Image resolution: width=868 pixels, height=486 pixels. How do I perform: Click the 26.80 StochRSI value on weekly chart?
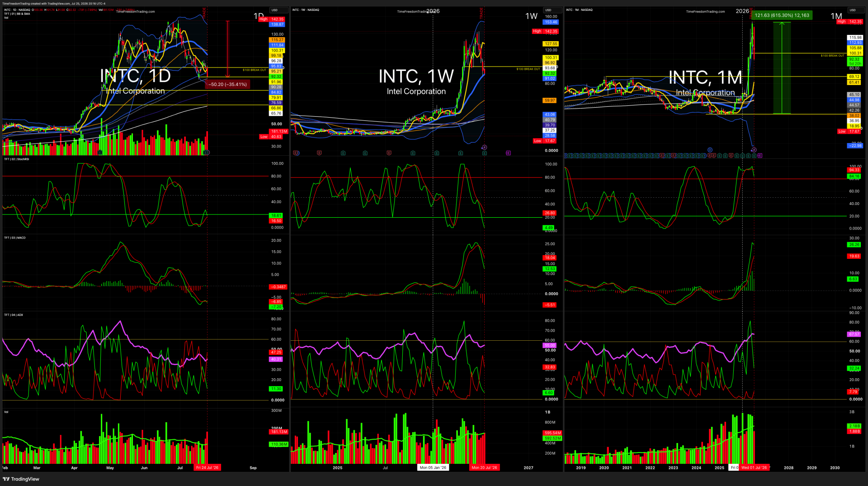(x=550, y=213)
